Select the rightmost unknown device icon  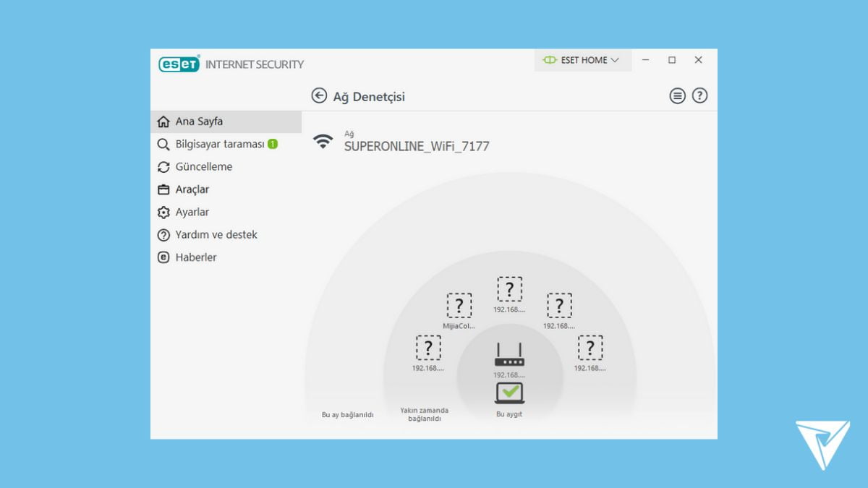pyautogui.click(x=590, y=348)
